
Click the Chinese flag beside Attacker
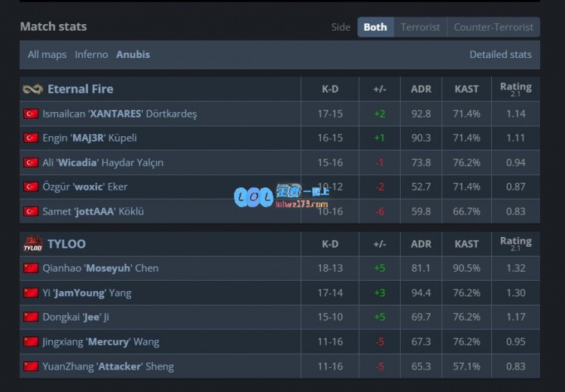click(31, 366)
